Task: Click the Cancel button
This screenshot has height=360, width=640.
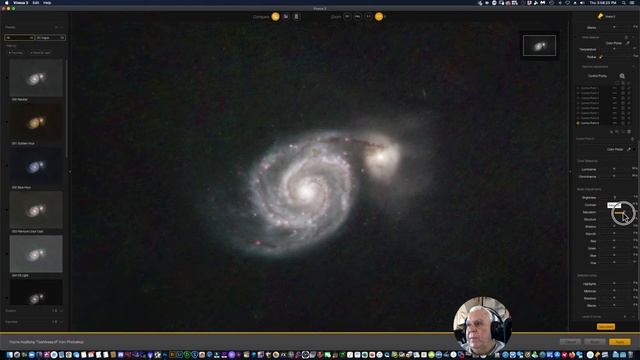Action: tap(570, 342)
